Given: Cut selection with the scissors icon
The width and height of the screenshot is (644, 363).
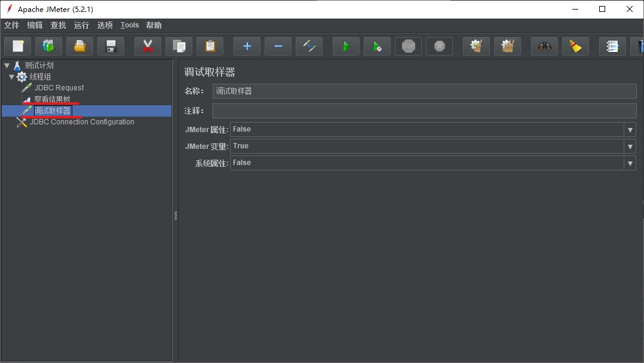Looking at the screenshot, I should click(x=148, y=46).
